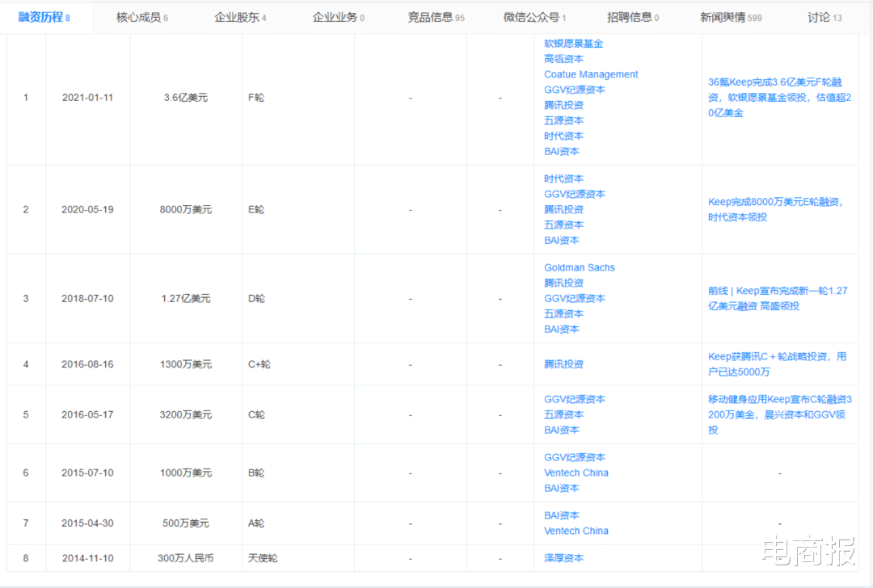Select date cell 2016-05-17
Viewport: 873px width, 588px height.
[x=87, y=415]
